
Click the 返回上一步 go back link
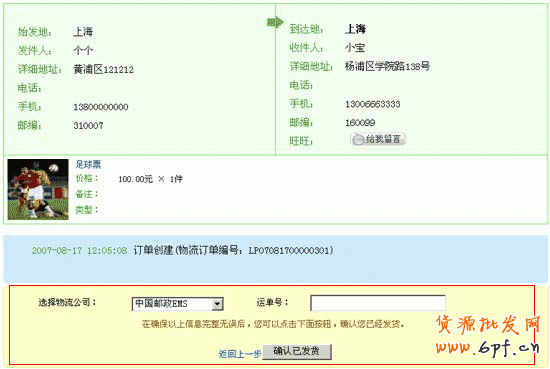pyautogui.click(x=240, y=354)
